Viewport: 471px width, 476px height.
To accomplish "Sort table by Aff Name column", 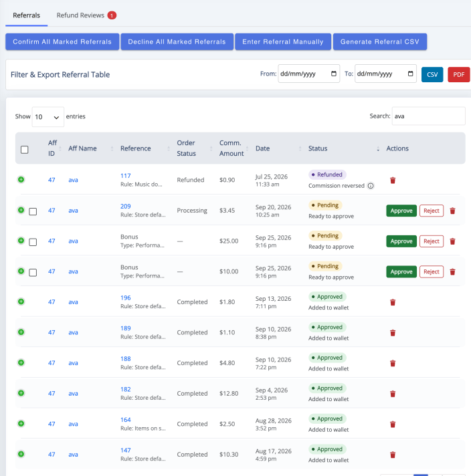I will 91,148.
